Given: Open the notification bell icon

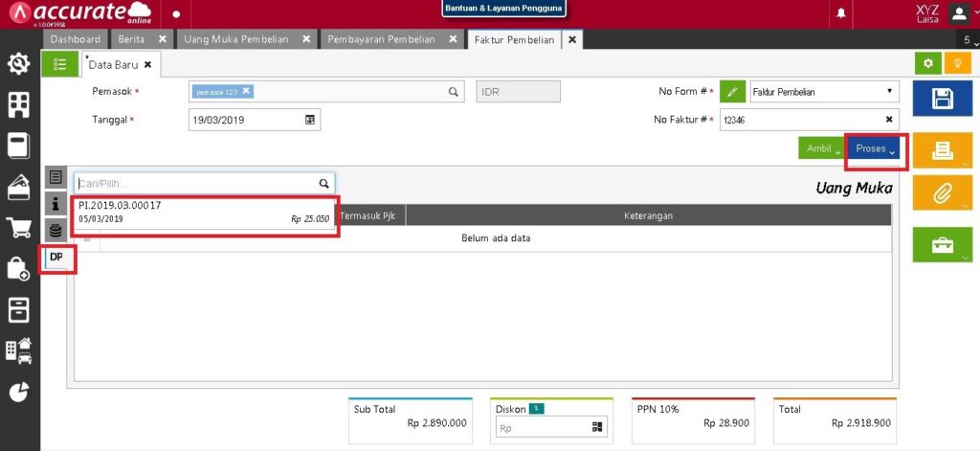Looking at the screenshot, I should click(842, 13).
